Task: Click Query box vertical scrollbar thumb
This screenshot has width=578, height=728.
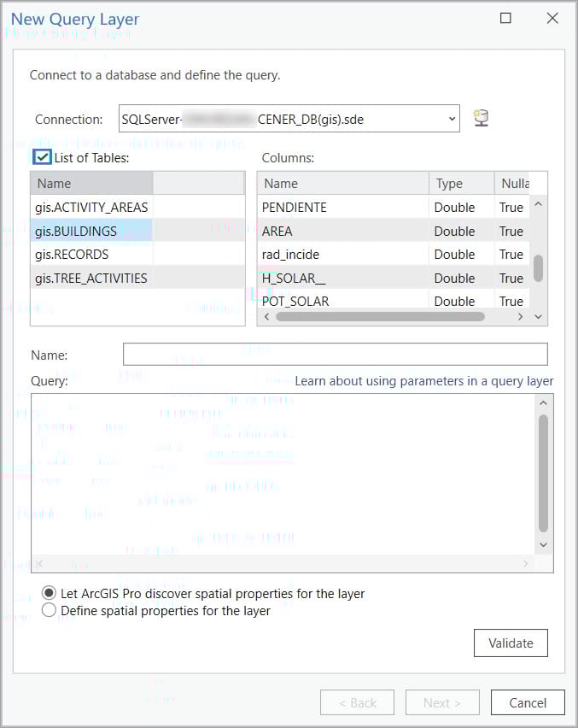Action: pyautogui.click(x=544, y=473)
